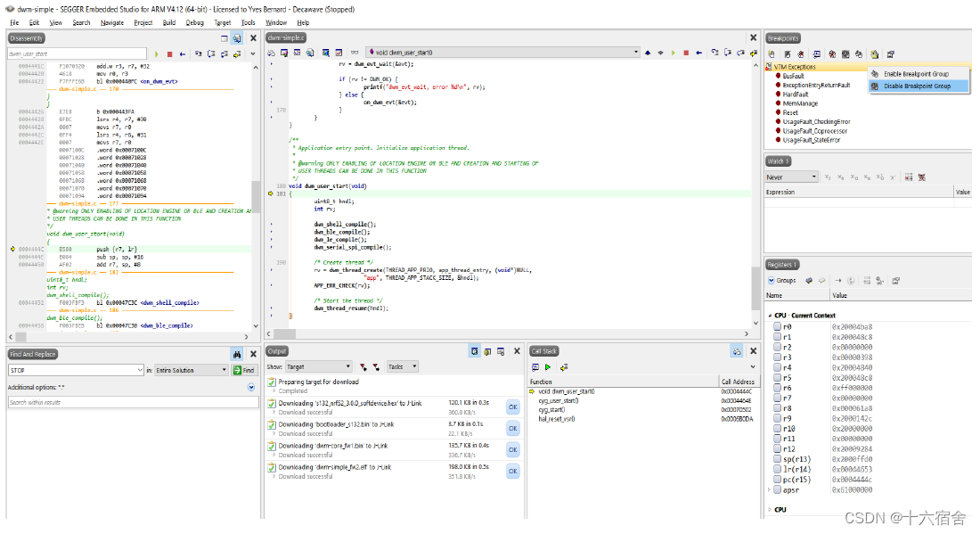The image size is (980, 534).
Task: Click the right arrow icon in Registers toolbar
Action: (x=838, y=281)
